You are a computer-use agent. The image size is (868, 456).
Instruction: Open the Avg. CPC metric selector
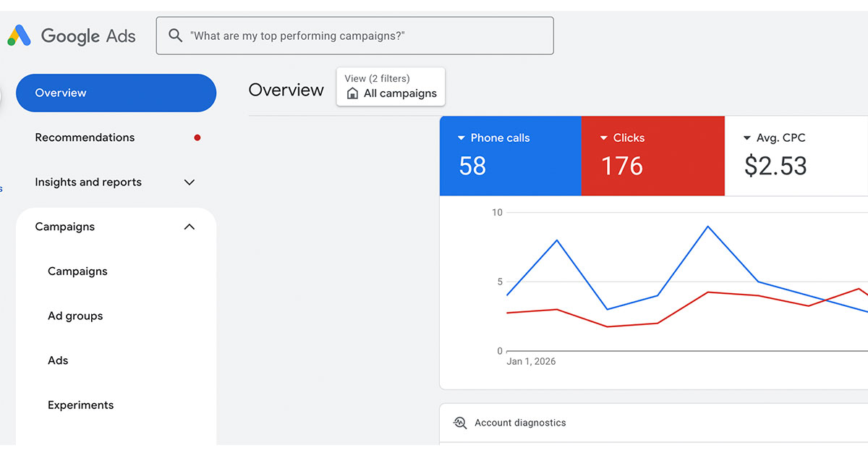click(x=748, y=138)
